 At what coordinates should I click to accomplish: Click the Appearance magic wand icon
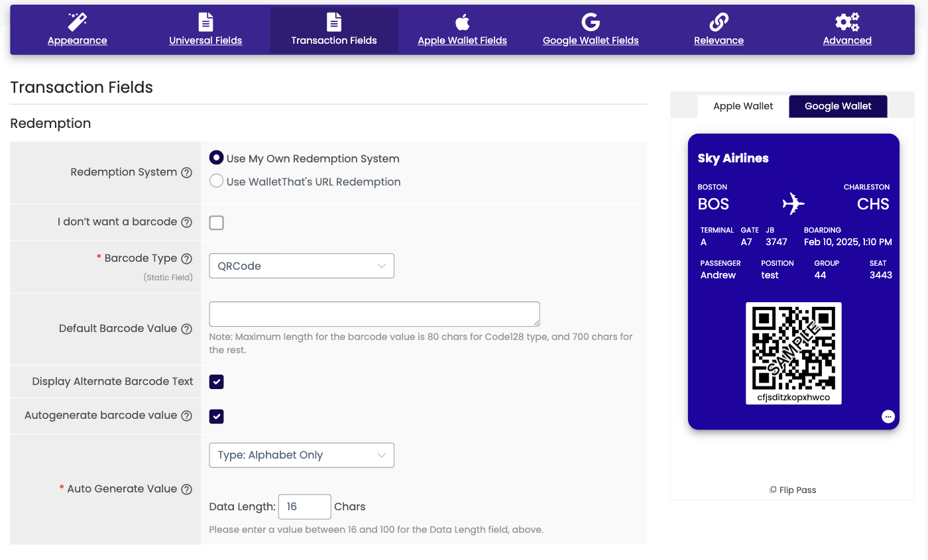click(78, 22)
